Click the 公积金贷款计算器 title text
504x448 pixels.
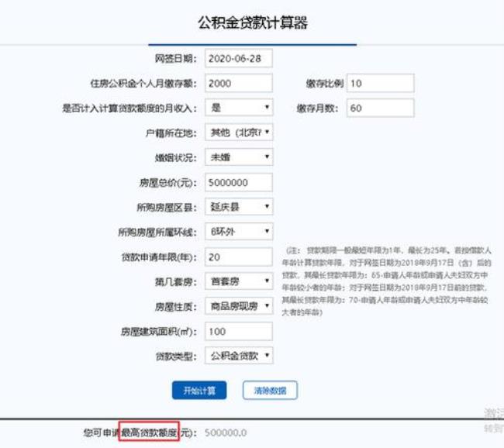pos(253,22)
